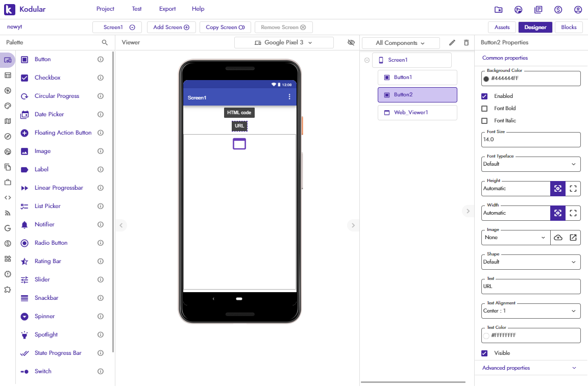The image size is (588, 387).
Task: Select Button1 in component tree
Action: 417,78
